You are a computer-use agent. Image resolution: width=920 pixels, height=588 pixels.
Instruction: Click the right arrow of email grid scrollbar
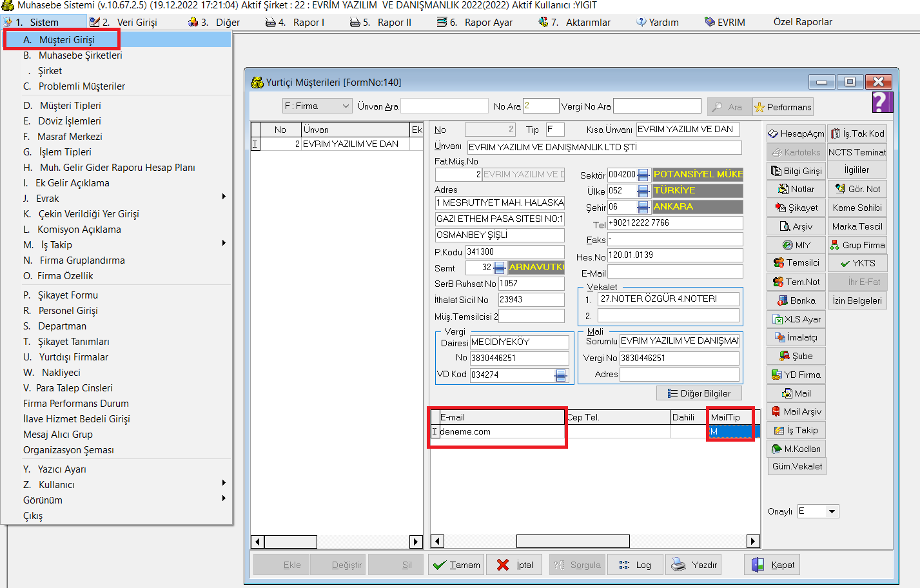point(753,541)
